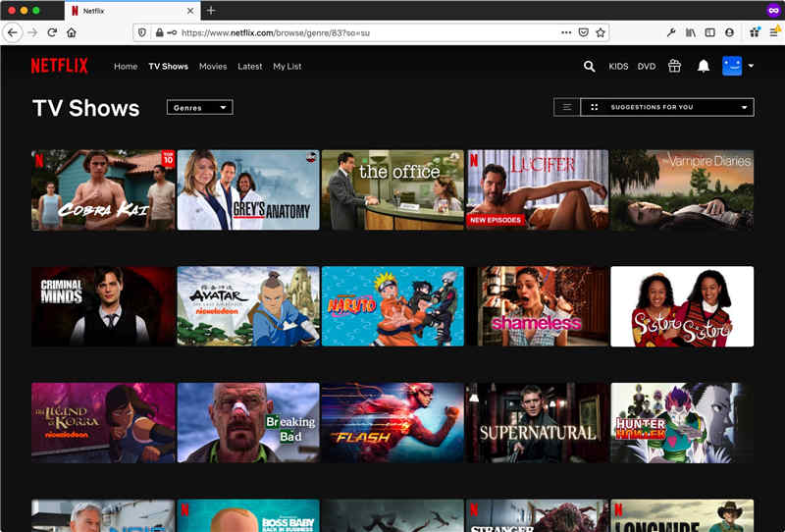Open the Breaking Bad thumbnail
This screenshot has height=532, width=785.
pyautogui.click(x=248, y=423)
